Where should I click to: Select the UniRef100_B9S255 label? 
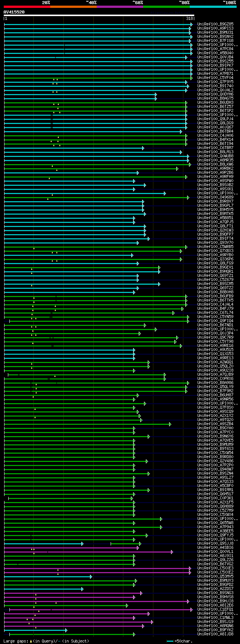click(x=215, y=61)
